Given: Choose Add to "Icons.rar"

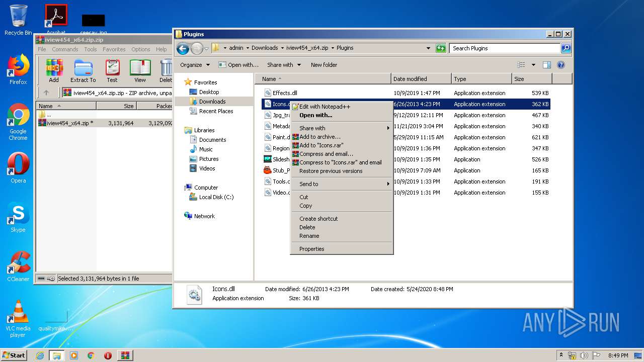Looking at the screenshot, I should point(342,145).
